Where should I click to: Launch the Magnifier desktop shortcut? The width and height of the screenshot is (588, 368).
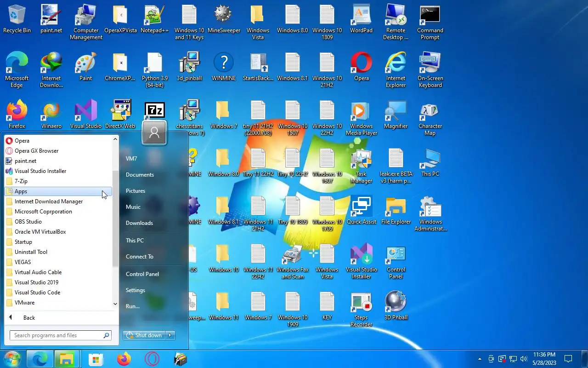click(396, 115)
